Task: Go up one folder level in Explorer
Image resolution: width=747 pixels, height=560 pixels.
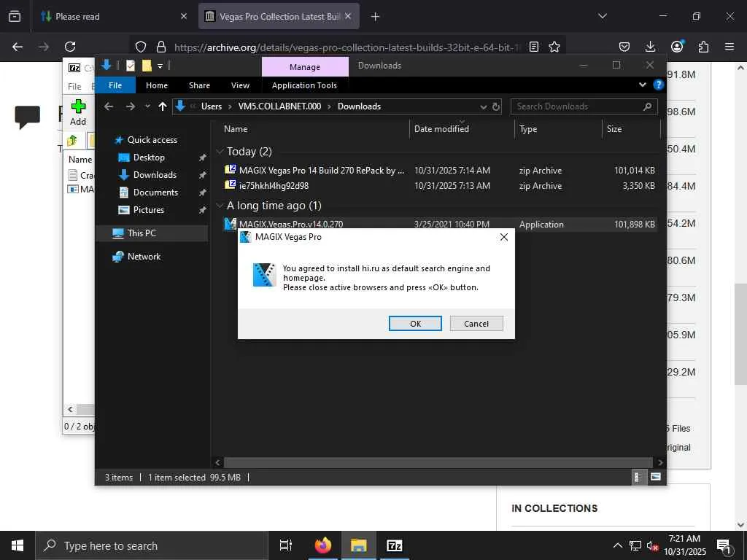Action: pyautogui.click(x=163, y=106)
